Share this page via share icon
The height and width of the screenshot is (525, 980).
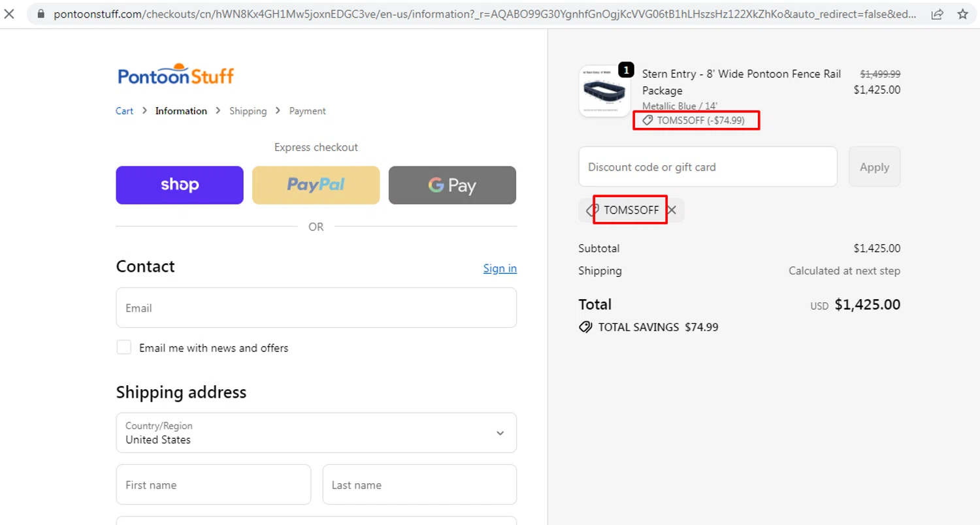[937, 14]
